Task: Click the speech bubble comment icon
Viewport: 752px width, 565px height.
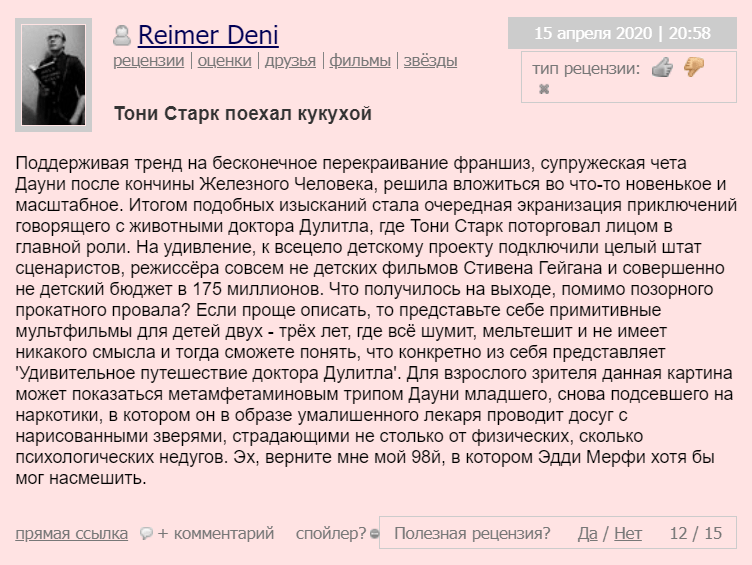Action: (146, 533)
